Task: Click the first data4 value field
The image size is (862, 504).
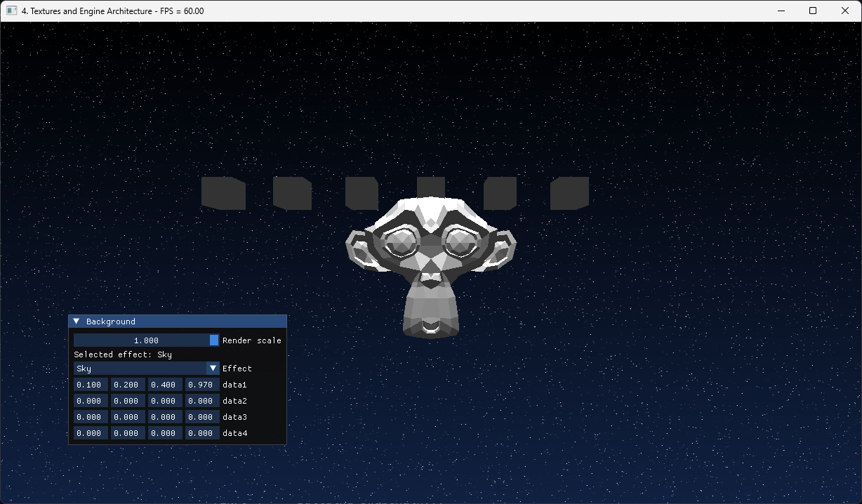Action: click(x=91, y=433)
